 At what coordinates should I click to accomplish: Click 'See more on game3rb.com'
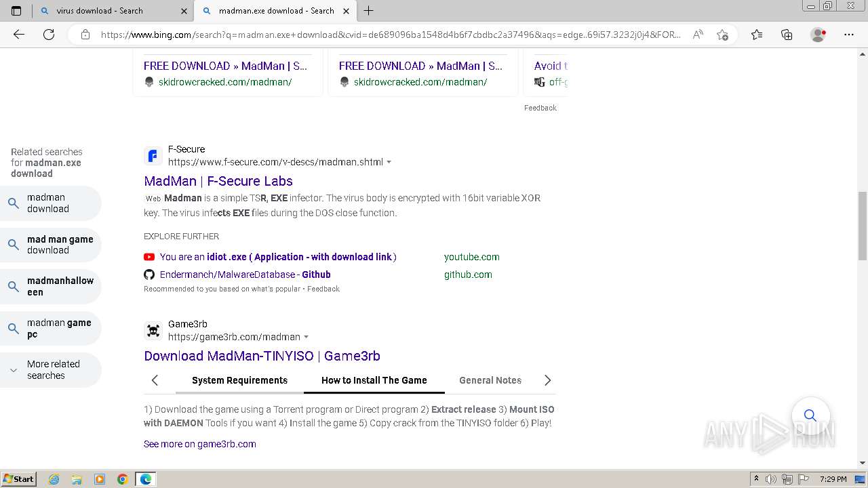(x=199, y=444)
